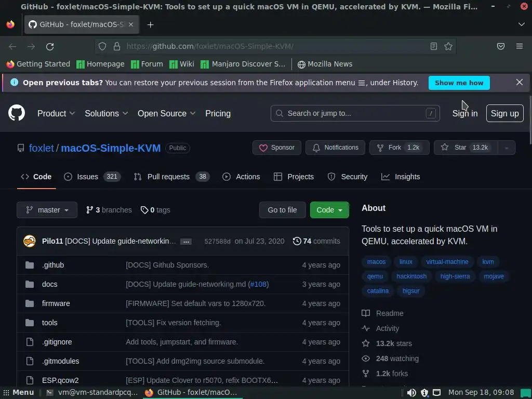Bookmark this page with the star icon

pyautogui.click(x=448, y=46)
